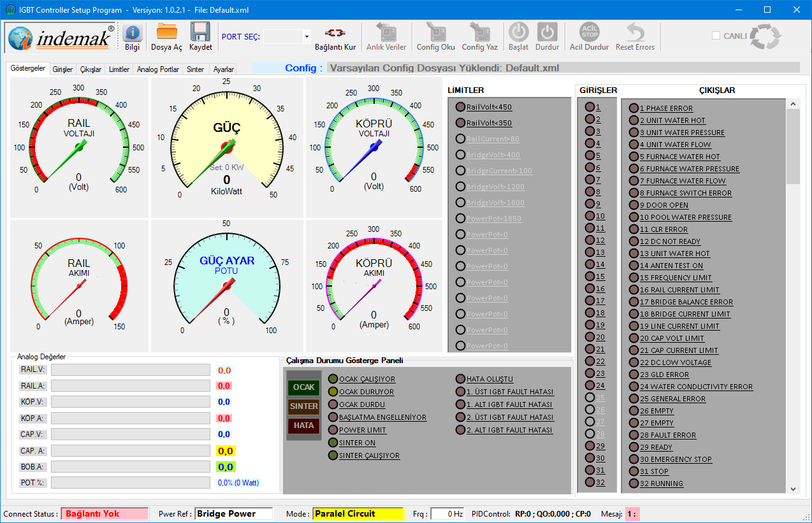Viewport: 812px width, 523px height.
Task: Click the RAIL VOLTAJI gauge
Action: coord(79,148)
